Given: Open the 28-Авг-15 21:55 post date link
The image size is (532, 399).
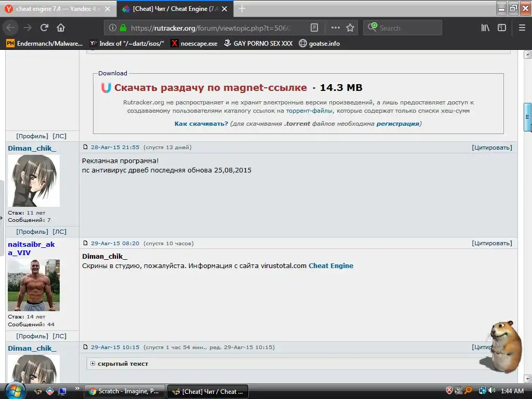Looking at the screenshot, I should point(115,147).
